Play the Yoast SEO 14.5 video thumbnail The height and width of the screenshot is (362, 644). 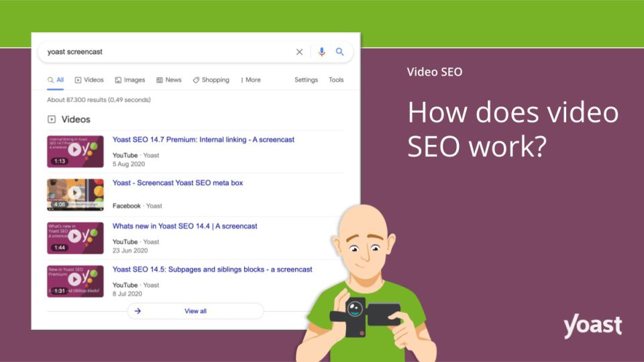coord(75,281)
